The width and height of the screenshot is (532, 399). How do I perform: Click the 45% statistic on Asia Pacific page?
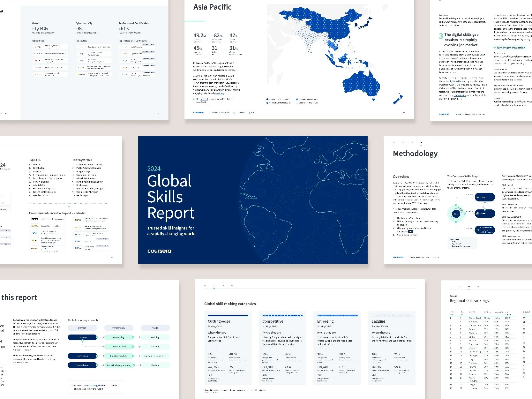click(198, 48)
